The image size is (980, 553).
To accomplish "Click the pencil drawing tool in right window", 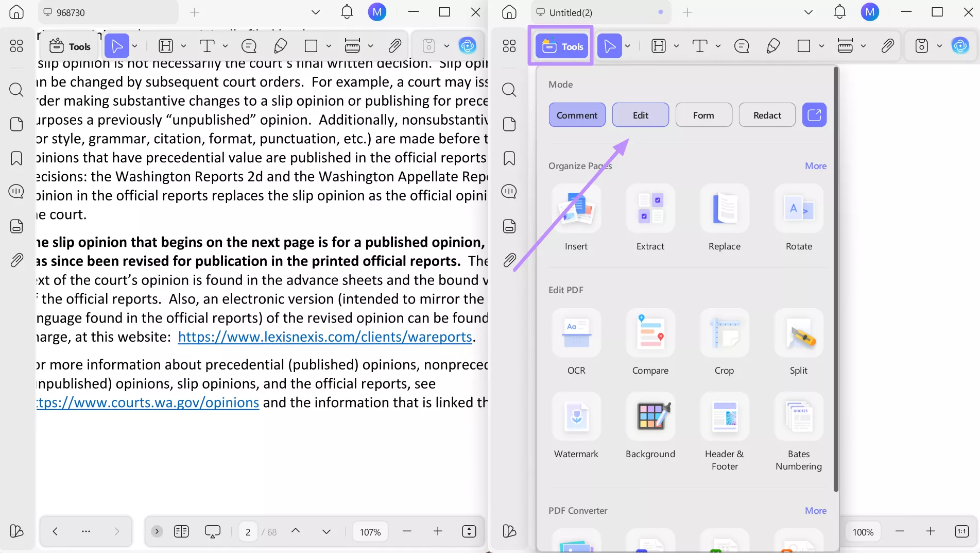I will (773, 46).
